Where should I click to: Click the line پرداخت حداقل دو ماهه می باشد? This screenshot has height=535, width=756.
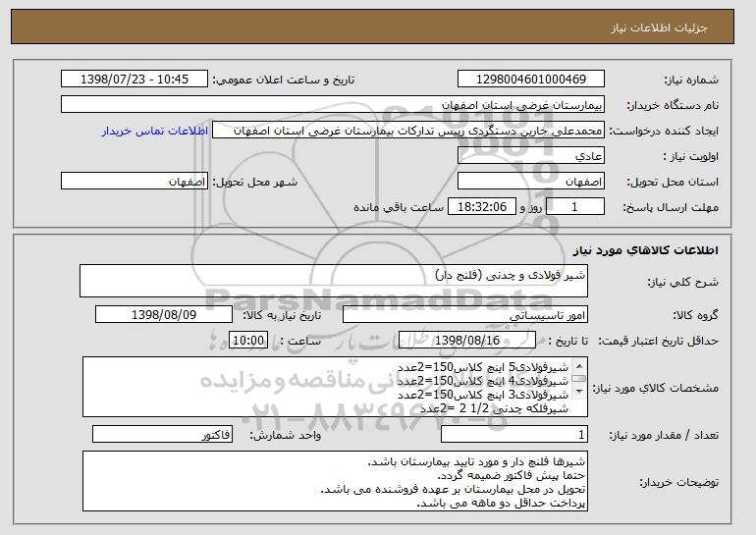click(x=501, y=504)
